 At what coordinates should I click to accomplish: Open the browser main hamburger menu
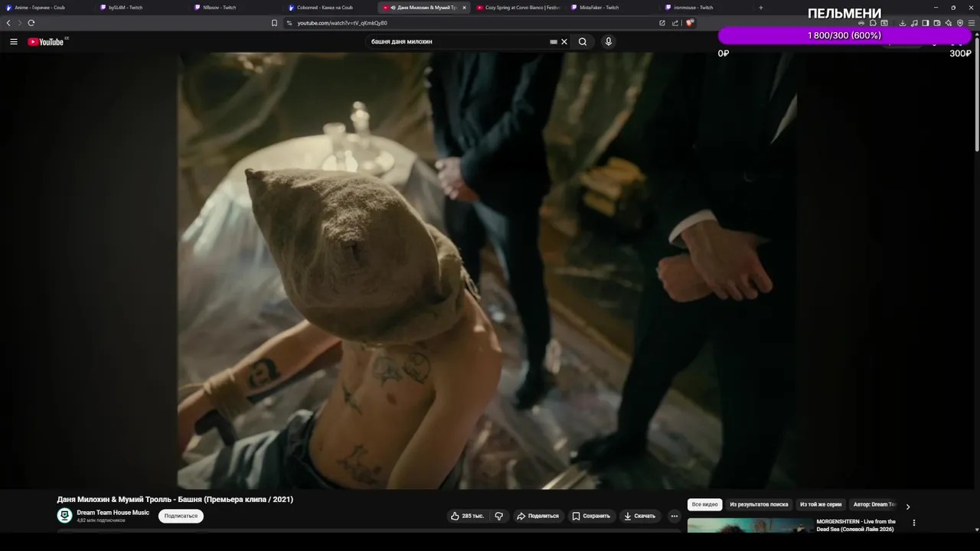click(x=972, y=23)
